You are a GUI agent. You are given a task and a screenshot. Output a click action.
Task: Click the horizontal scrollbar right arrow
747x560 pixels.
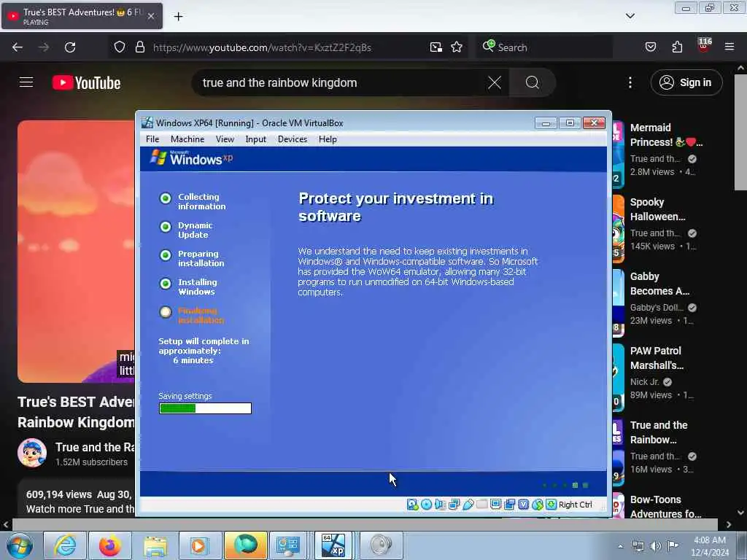point(729,524)
